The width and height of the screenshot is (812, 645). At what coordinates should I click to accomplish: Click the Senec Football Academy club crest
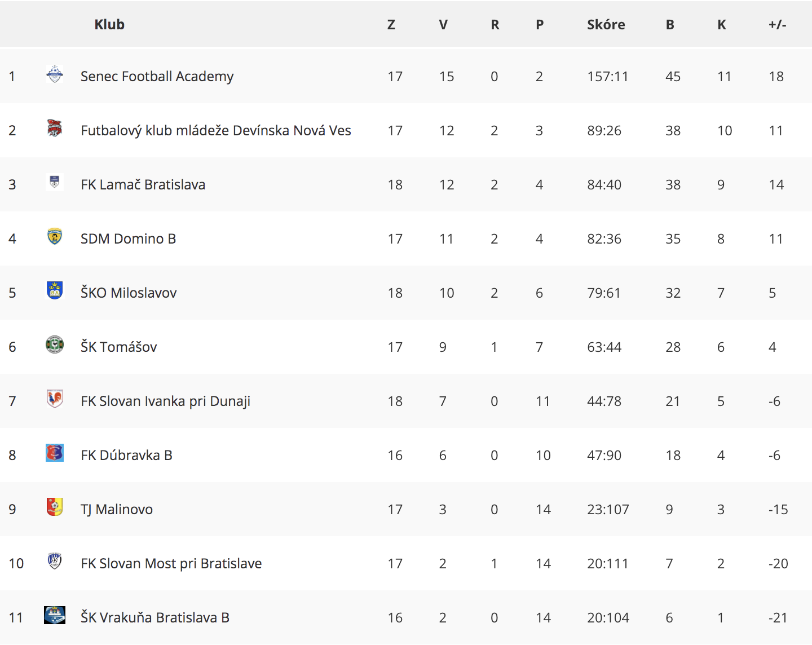coord(55,74)
